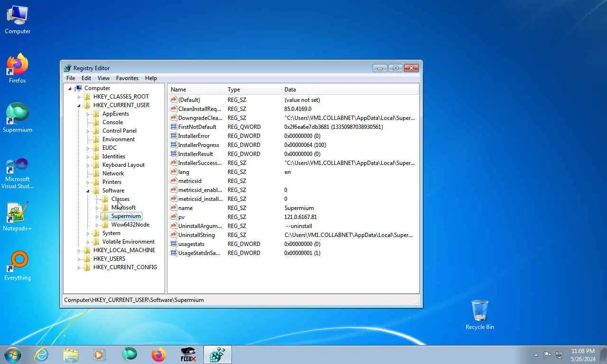
Task: Open Windows Media Player from taskbar
Action: pos(100,355)
